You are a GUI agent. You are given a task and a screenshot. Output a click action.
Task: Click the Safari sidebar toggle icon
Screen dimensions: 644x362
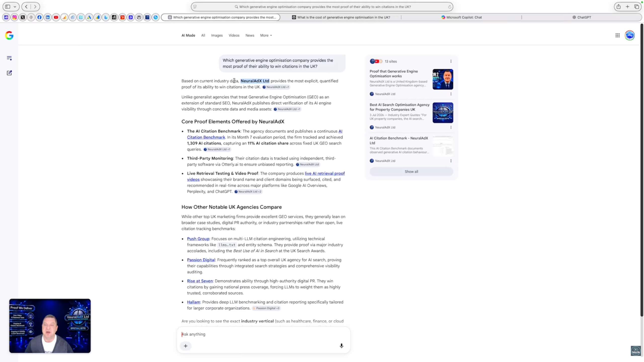point(8,7)
